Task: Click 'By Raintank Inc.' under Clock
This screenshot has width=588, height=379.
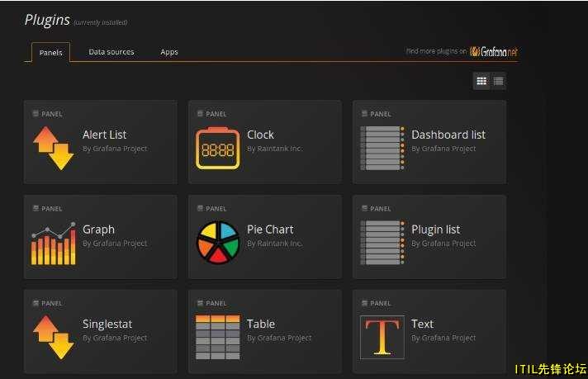Action: pos(274,149)
